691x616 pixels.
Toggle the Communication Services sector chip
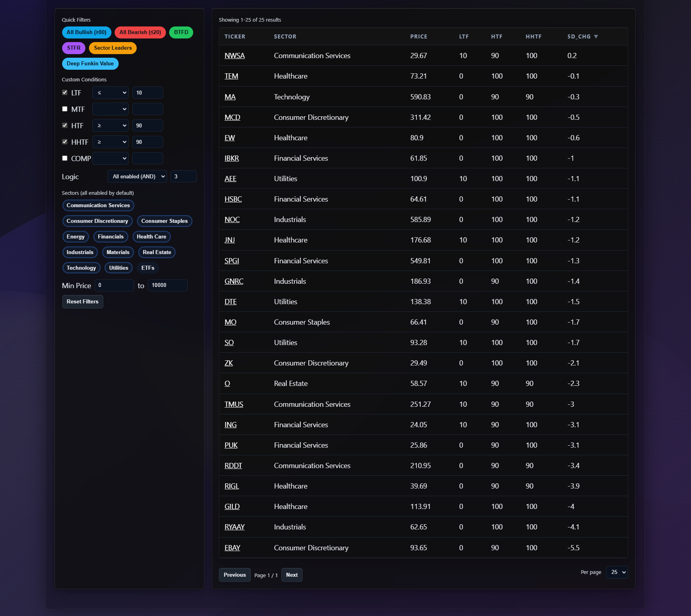98,206
